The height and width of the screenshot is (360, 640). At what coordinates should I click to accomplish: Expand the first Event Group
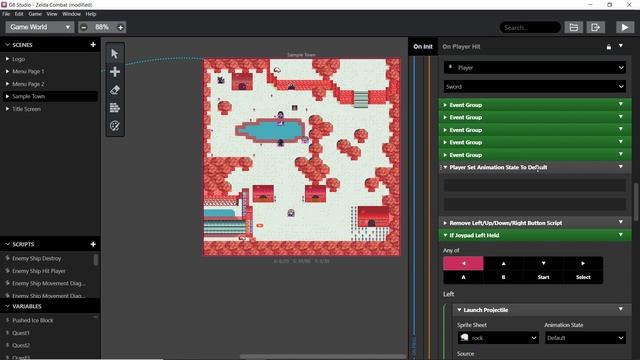click(x=445, y=105)
